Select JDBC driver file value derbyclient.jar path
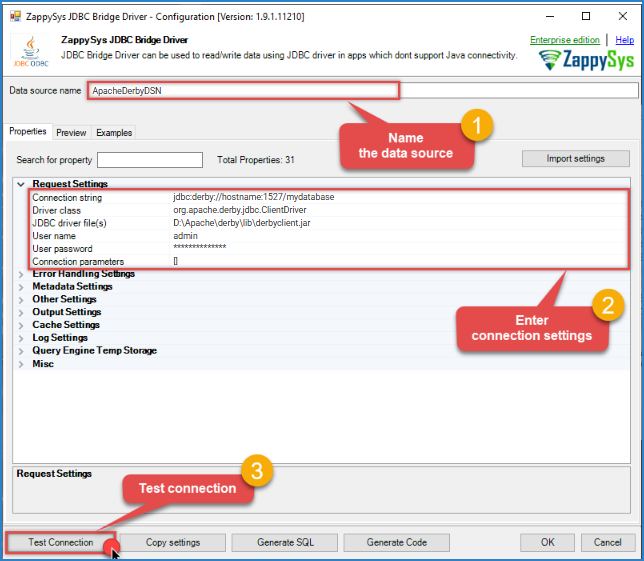The width and height of the screenshot is (644, 561). (242, 223)
